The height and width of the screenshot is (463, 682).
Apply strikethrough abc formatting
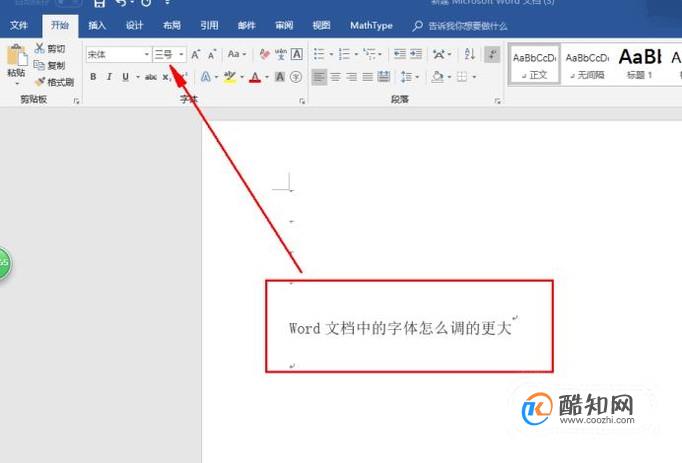pos(150,77)
